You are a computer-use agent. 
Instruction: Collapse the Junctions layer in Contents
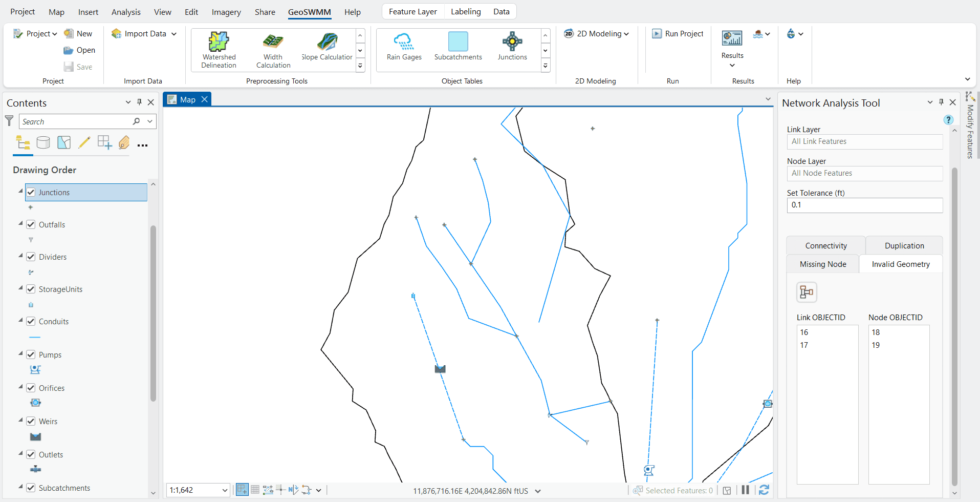coord(20,192)
